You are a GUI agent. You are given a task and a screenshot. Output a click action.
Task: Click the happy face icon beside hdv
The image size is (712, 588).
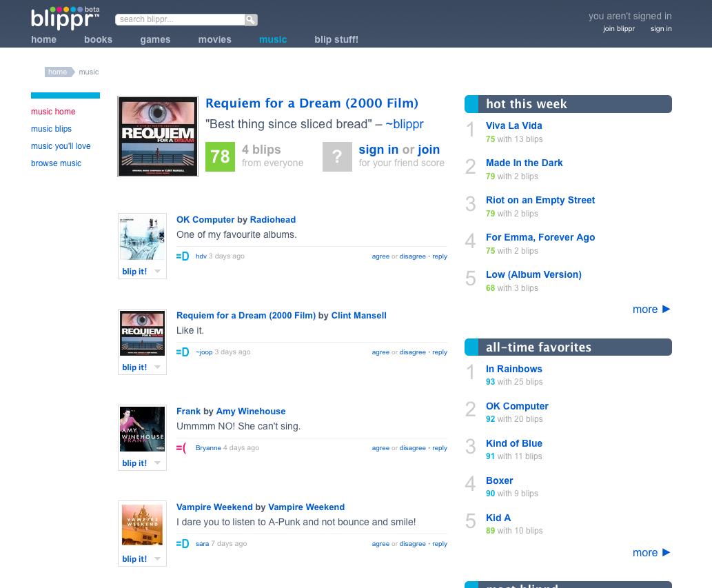[183, 256]
